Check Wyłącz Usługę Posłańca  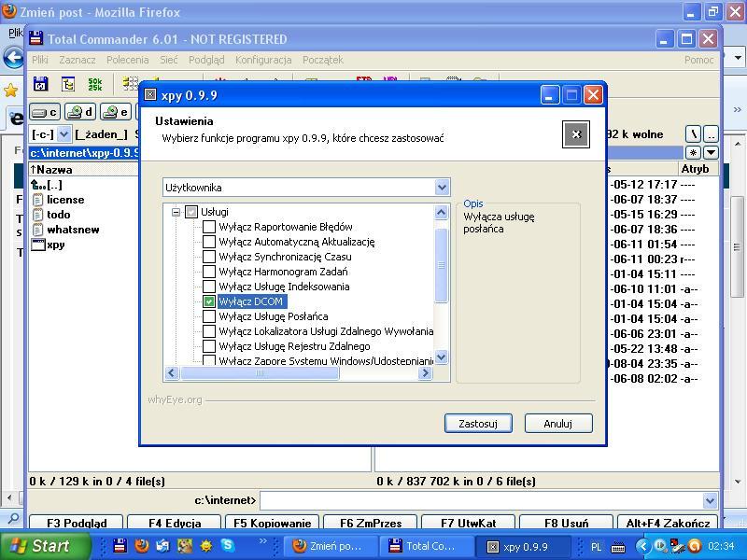tap(208, 316)
